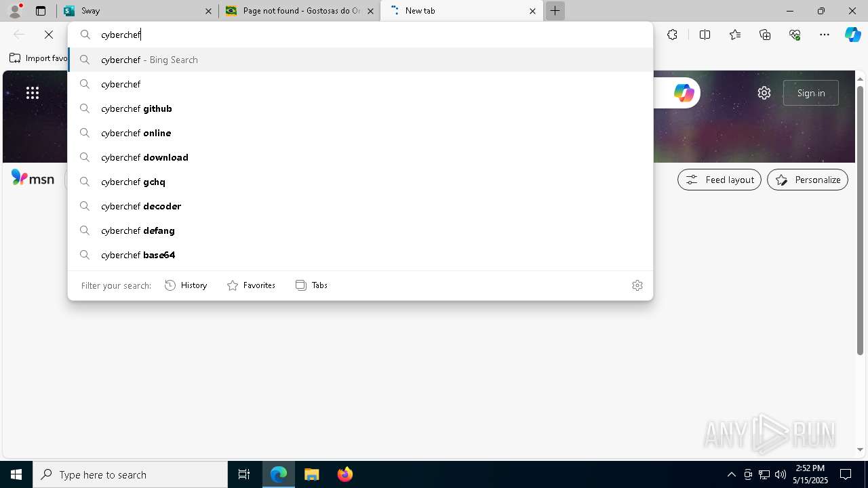This screenshot has height=488, width=868.
Task: Open the notification center icon
Action: (846, 474)
